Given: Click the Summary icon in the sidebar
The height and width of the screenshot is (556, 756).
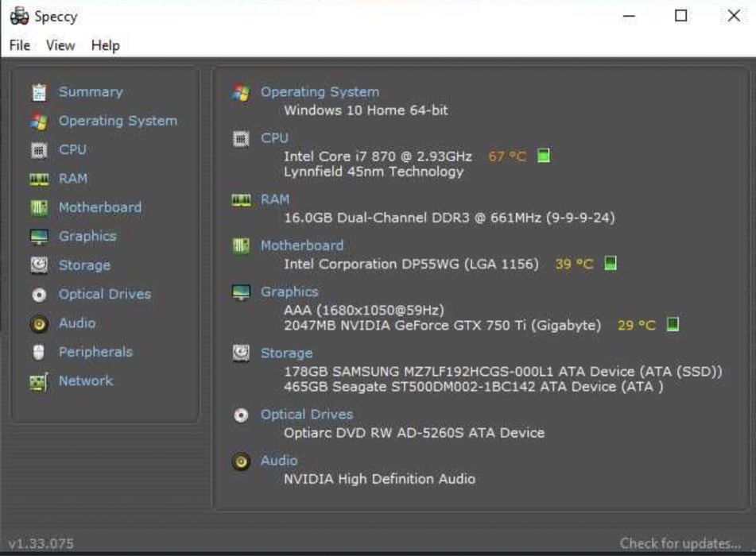Looking at the screenshot, I should [x=38, y=92].
